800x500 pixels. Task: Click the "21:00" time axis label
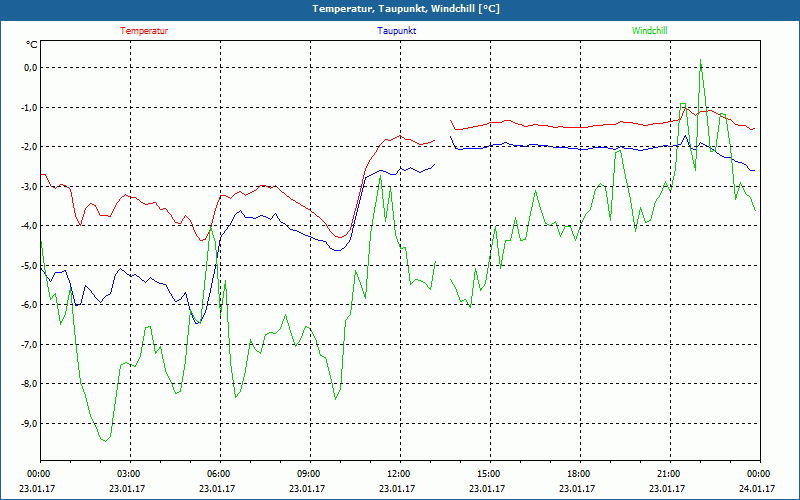point(668,474)
